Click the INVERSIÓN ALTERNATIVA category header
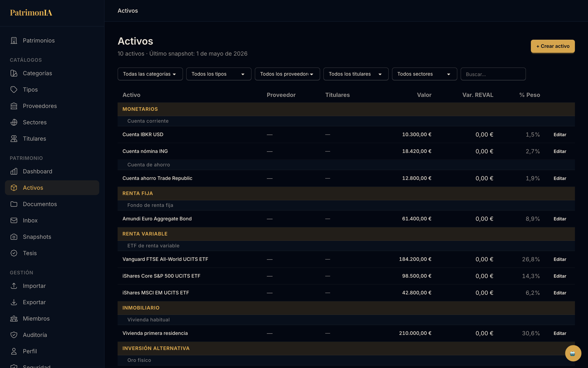This screenshot has height=368, width=588. (x=346, y=348)
